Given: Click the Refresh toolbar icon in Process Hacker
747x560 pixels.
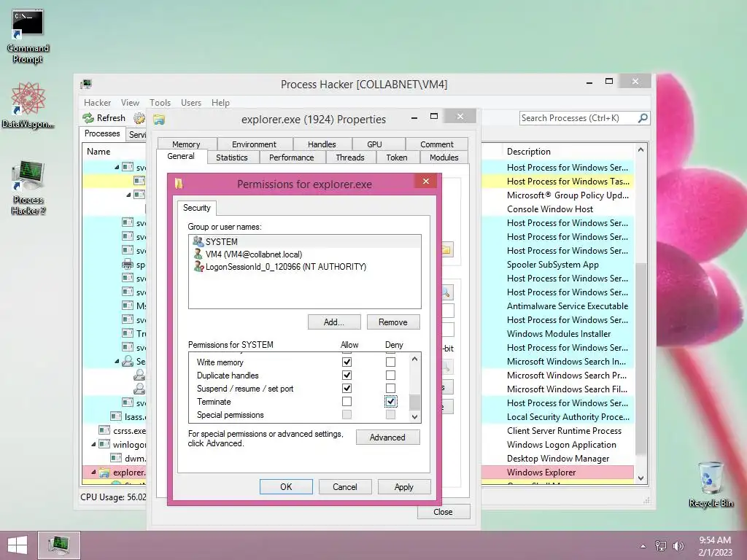Looking at the screenshot, I should point(88,117).
